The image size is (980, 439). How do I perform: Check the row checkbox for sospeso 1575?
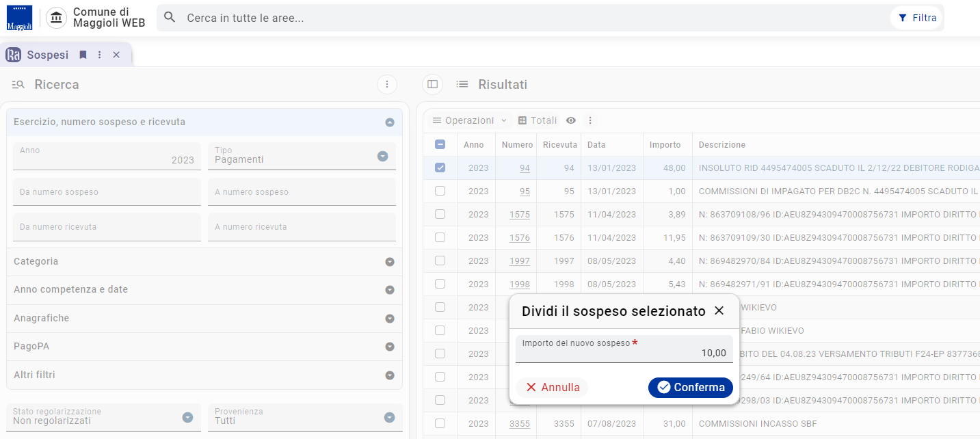(440, 214)
